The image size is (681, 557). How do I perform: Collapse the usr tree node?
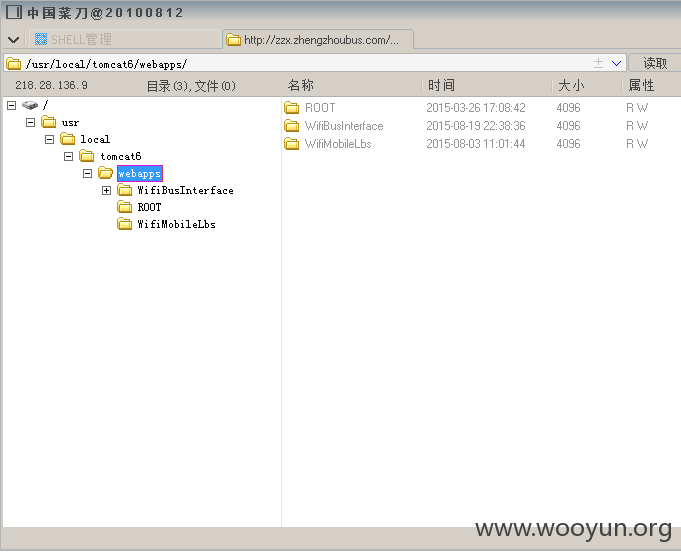(30, 123)
